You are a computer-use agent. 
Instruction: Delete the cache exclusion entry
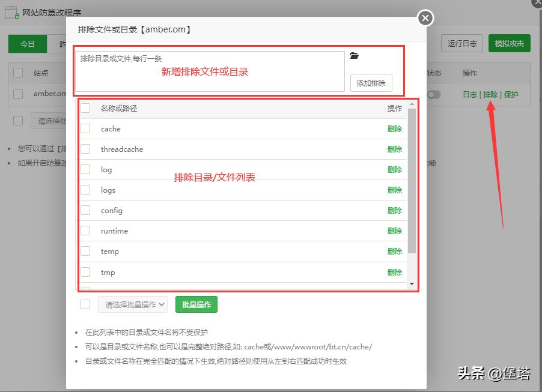coord(395,128)
